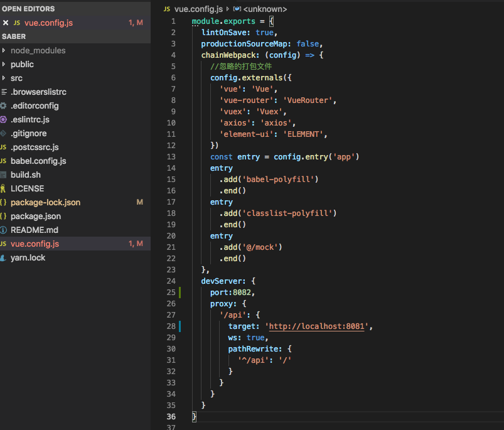Click the build.sh shell file icon

[x=3, y=175]
